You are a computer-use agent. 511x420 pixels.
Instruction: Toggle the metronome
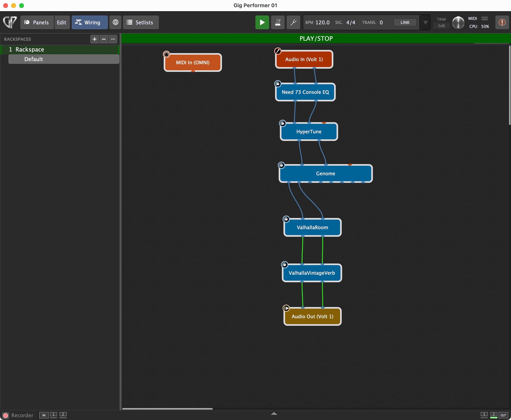click(278, 22)
